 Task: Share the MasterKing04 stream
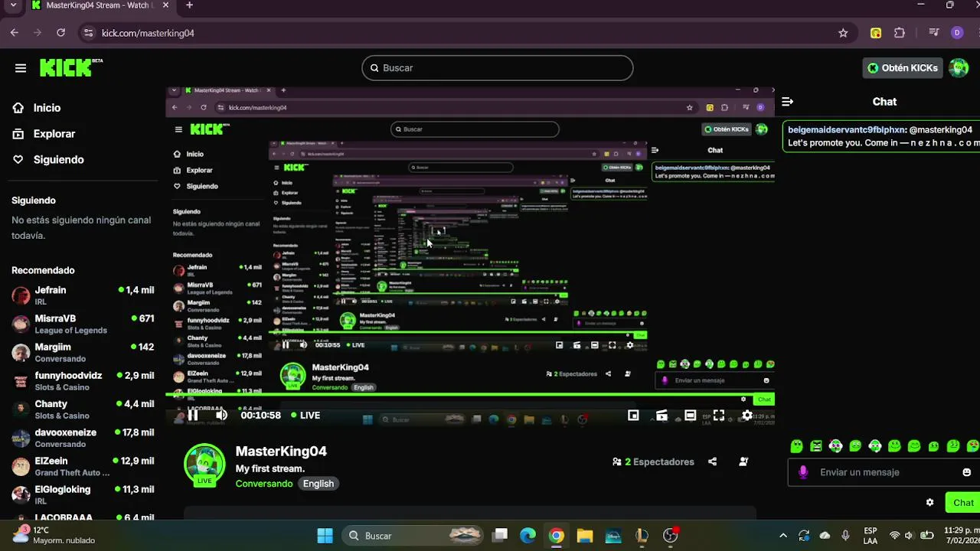pyautogui.click(x=712, y=461)
